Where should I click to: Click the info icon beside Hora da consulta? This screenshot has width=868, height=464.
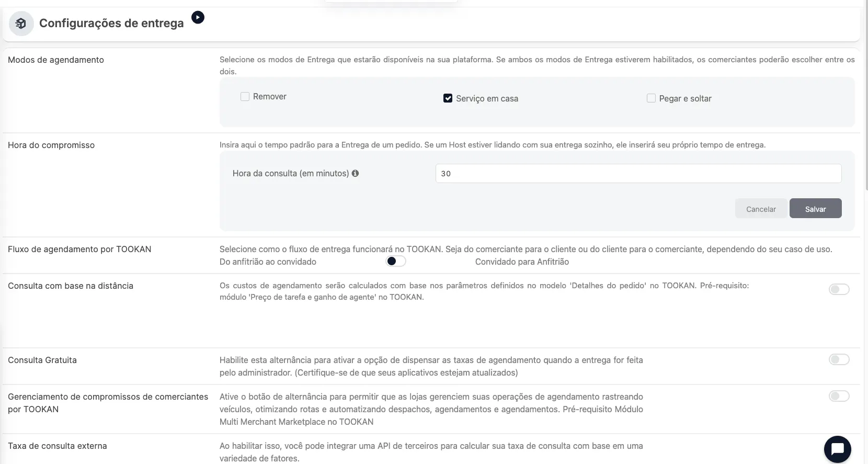pyautogui.click(x=356, y=173)
